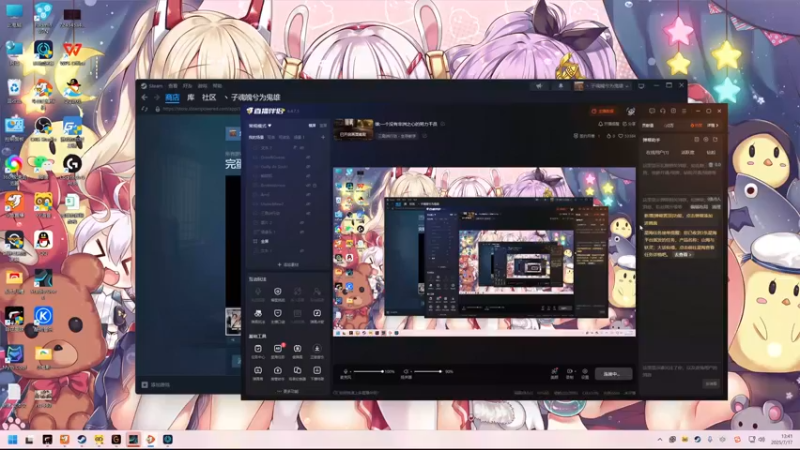
Task: Open the 社区 tab in Steam
Action: [209, 97]
